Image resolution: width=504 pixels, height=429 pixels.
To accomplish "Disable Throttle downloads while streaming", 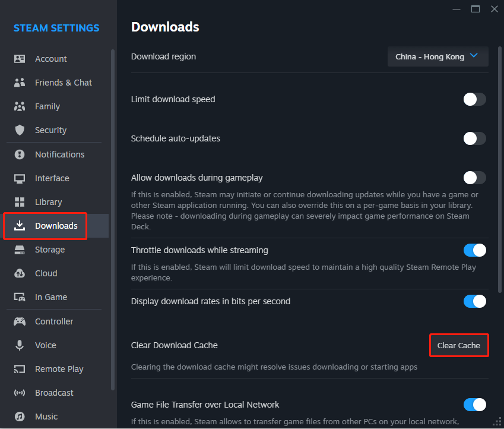I will [x=474, y=250].
